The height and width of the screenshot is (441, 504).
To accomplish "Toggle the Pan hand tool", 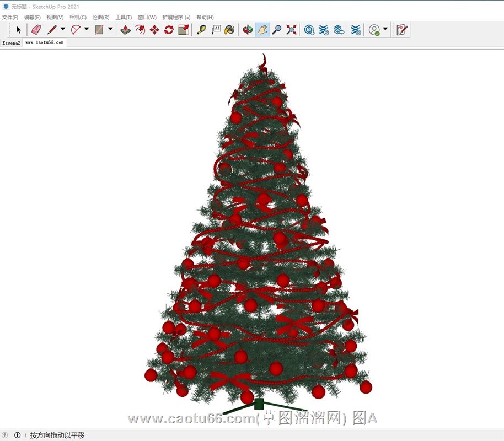I will pyautogui.click(x=262, y=30).
